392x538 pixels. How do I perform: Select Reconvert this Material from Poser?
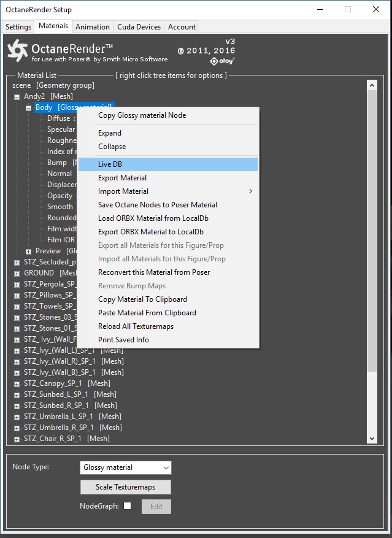[168, 272]
